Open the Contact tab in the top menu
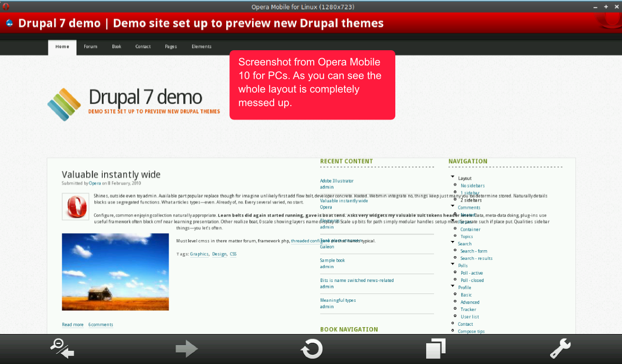622x364 pixels. point(143,47)
